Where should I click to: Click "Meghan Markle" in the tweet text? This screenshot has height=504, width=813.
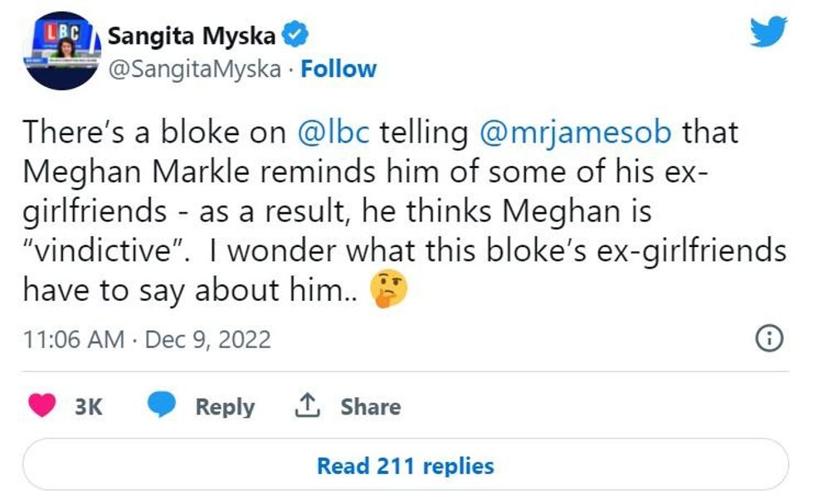tap(114, 171)
